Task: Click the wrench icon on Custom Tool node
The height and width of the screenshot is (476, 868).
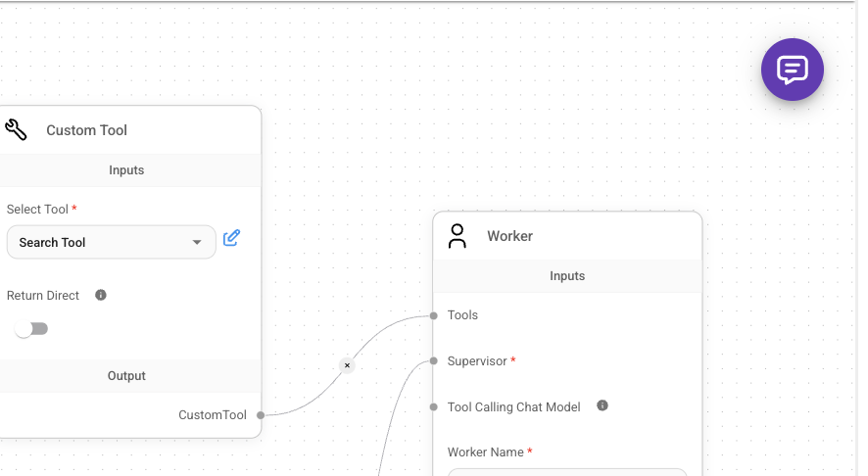Action: tap(16, 129)
